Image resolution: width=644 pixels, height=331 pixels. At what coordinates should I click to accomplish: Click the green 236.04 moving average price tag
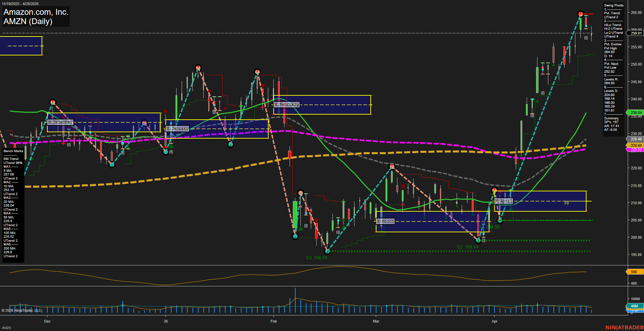click(x=636, y=113)
